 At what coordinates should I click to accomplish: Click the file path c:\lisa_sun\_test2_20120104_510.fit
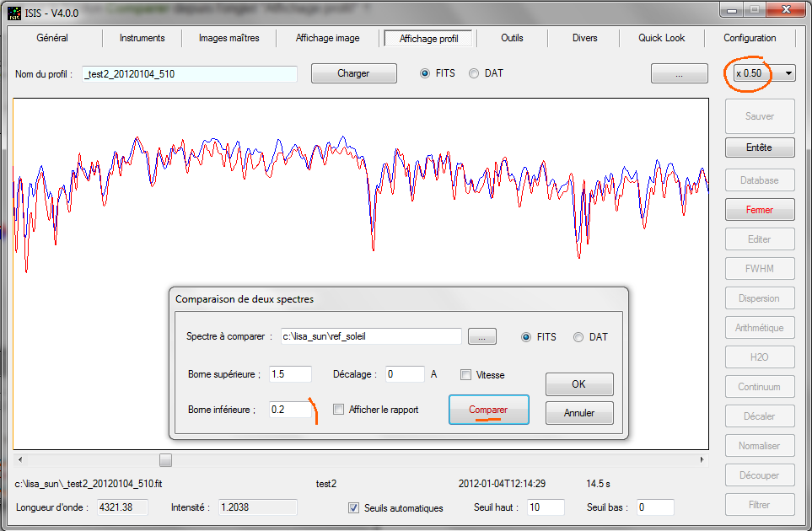click(x=88, y=484)
